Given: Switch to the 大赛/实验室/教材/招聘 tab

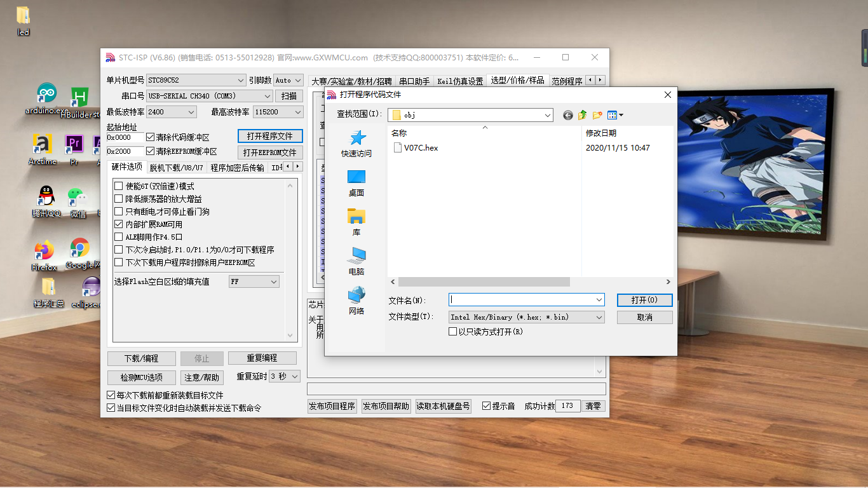Looking at the screenshot, I should (x=351, y=81).
